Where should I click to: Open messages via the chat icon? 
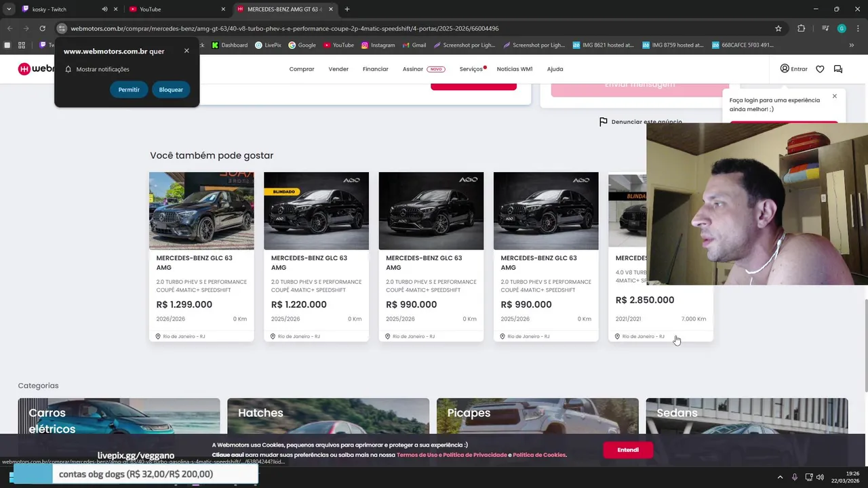(x=838, y=69)
